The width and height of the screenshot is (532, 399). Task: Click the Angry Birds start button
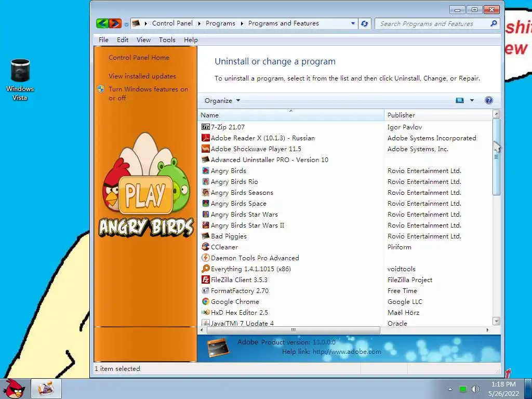(x=15, y=389)
